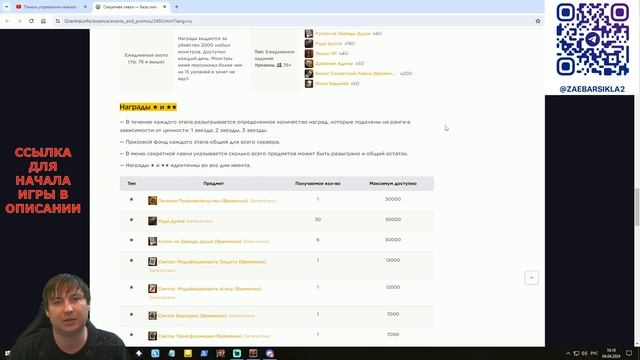Open the volume control in tray
640x360 pixels.
tap(584, 353)
